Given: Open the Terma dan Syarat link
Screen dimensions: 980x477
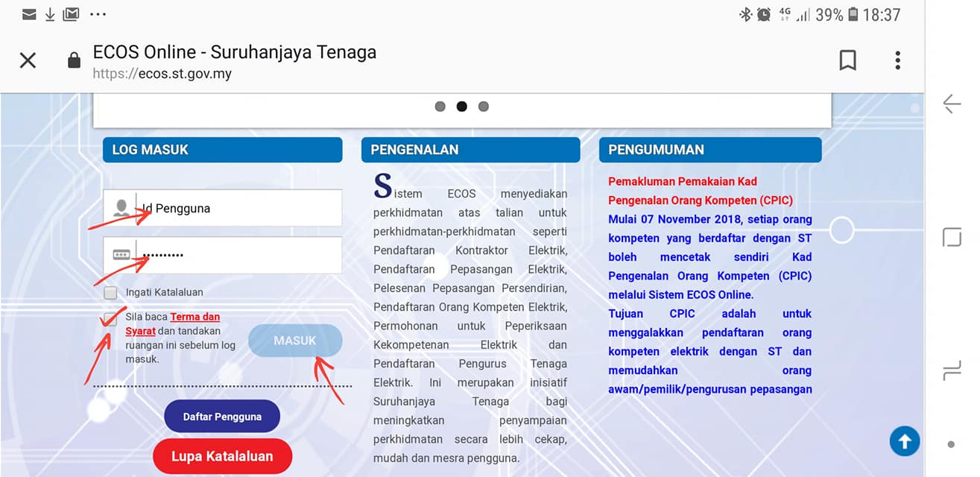Looking at the screenshot, I should (x=172, y=323).
